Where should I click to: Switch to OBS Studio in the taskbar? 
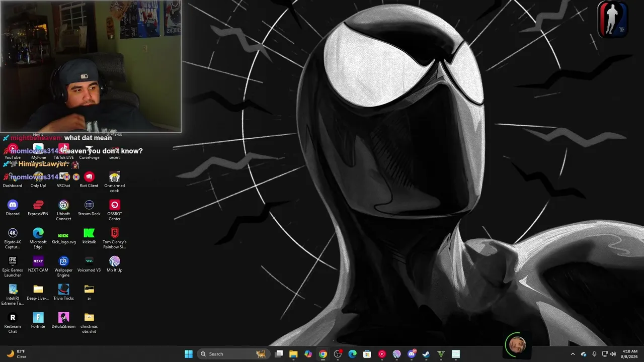pos(338,354)
